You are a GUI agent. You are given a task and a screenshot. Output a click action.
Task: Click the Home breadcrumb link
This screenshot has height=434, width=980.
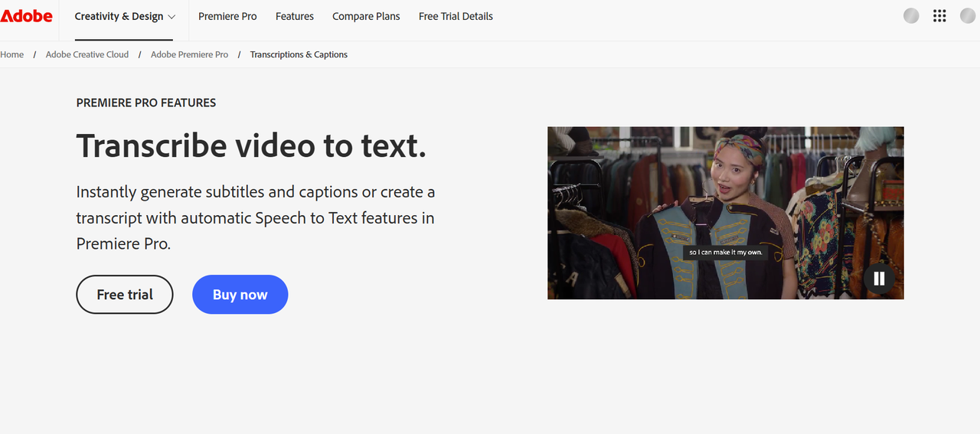[11, 54]
